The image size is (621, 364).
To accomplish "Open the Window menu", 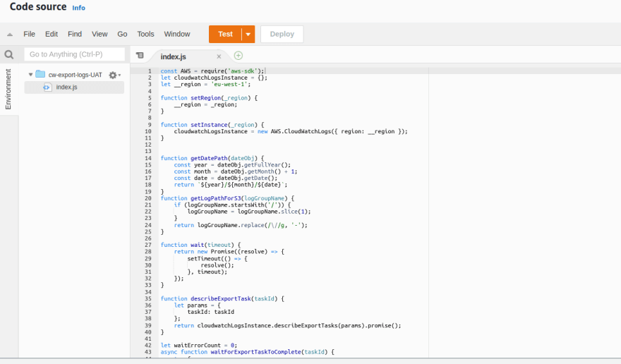I will point(177,34).
